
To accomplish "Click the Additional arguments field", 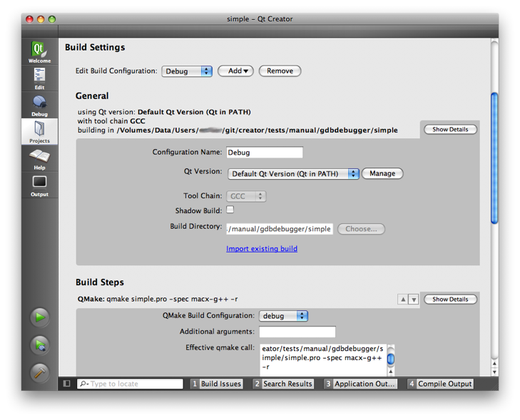I will click(x=297, y=332).
